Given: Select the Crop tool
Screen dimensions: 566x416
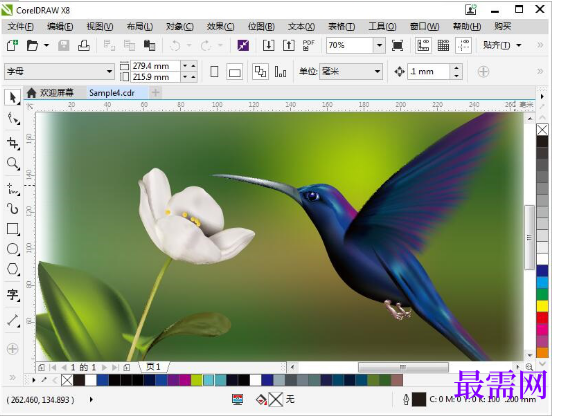Looking at the screenshot, I should point(13,143).
